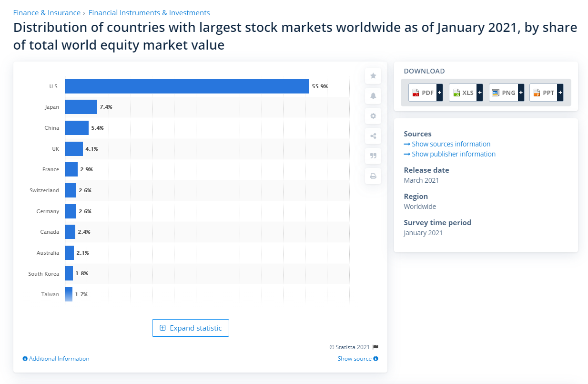Click the bell notification icon

(x=373, y=96)
